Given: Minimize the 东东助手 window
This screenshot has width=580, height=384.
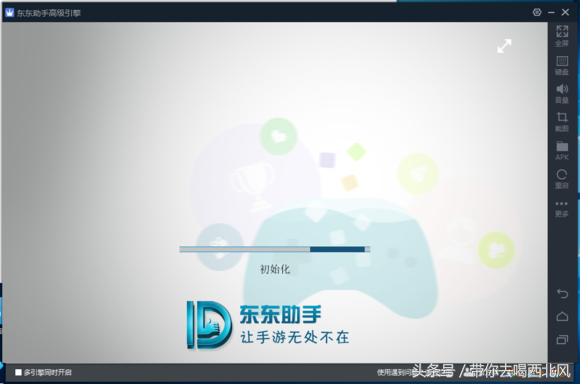Looking at the screenshot, I should click(551, 13).
